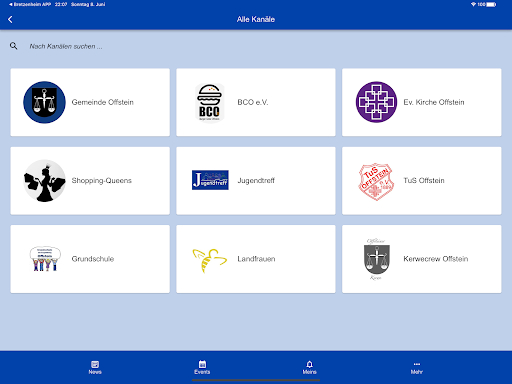Screen dimensions: 512x384
Task: Switch to the Events tab
Action: pyautogui.click(x=202, y=368)
